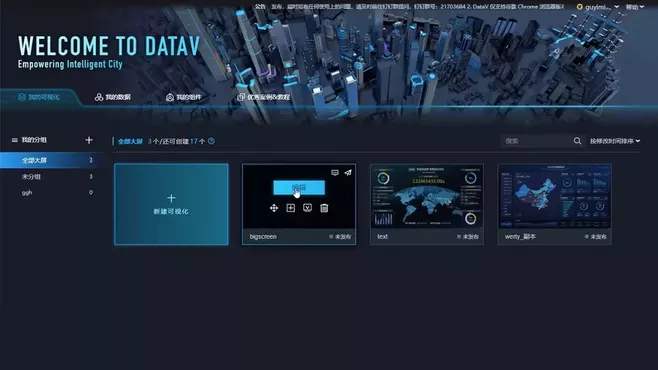658x370 pixels.
Task: Create a new visualization via plus tile
Action: click(171, 204)
